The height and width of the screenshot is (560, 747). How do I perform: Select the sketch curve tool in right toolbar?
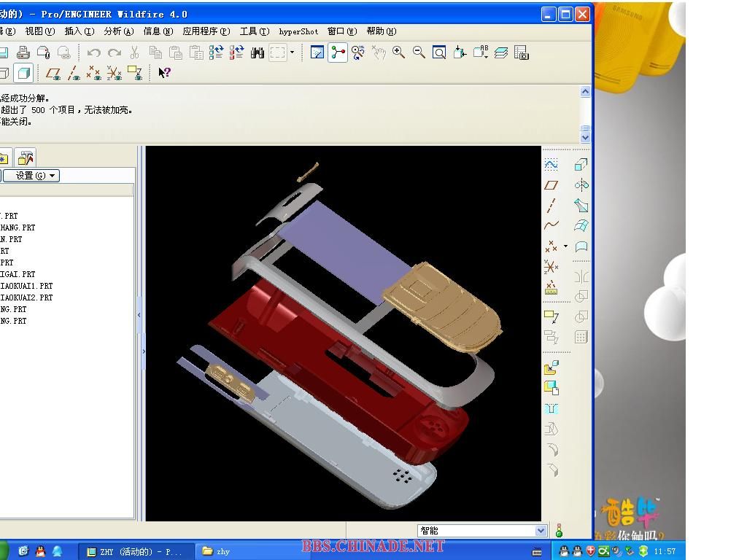pyautogui.click(x=551, y=165)
